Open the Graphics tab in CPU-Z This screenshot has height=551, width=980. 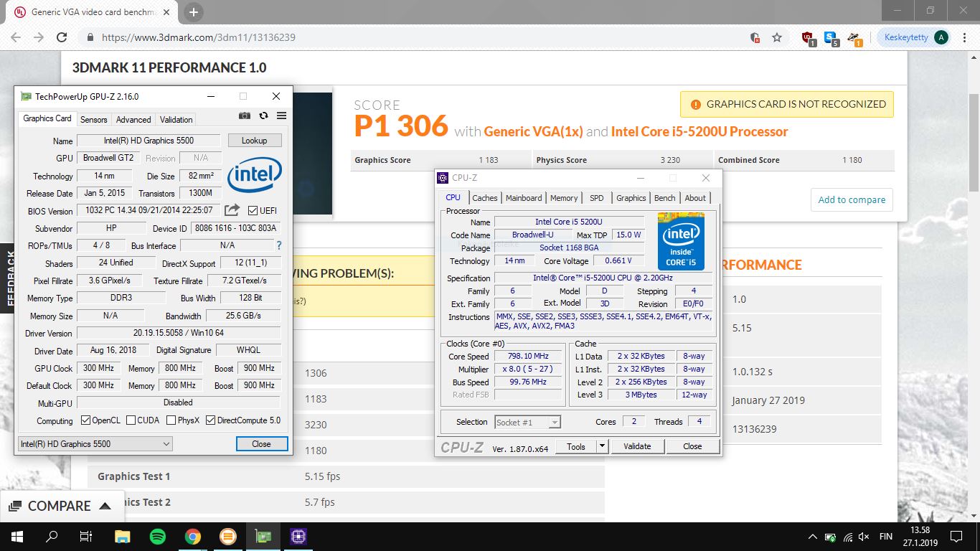click(631, 198)
